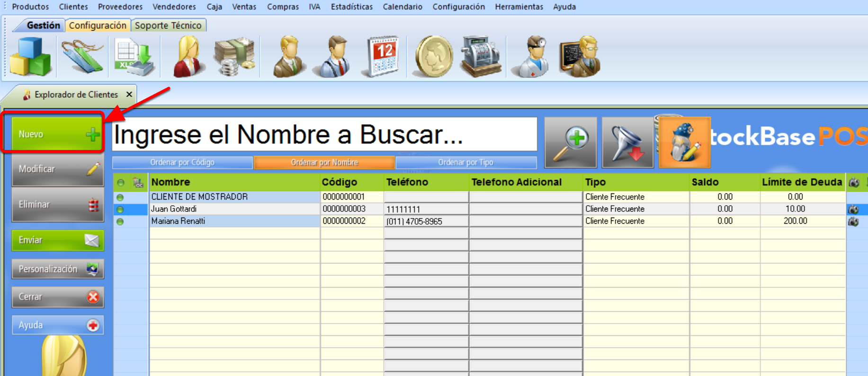Click the teacher with blackboard icon
Viewport: 868px width, 376px height.
pos(580,56)
